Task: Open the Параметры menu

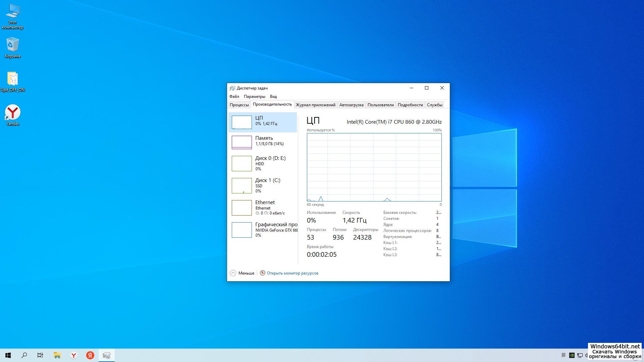Action: [x=254, y=97]
